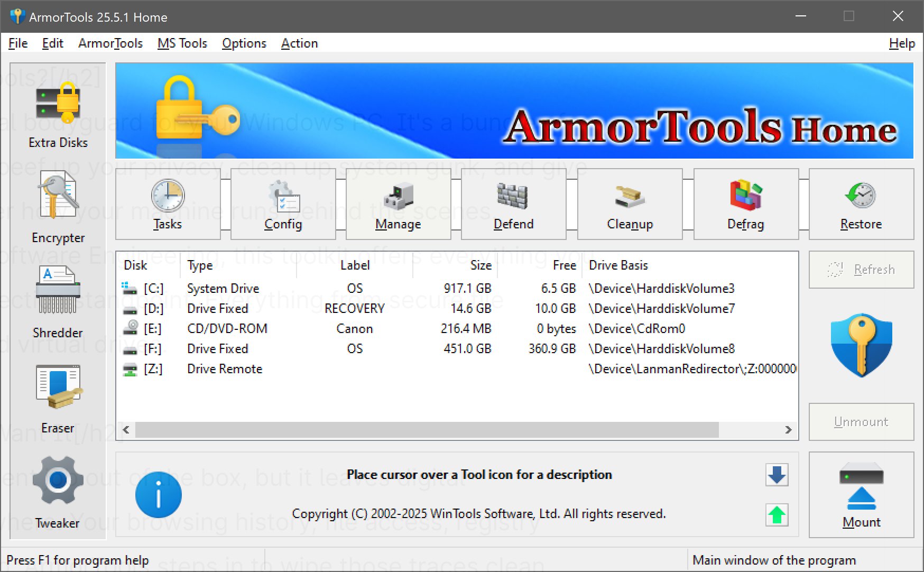Screen dimensions: 924x572
Task: Open the Defrag tool
Action: [x=746, y=205]
